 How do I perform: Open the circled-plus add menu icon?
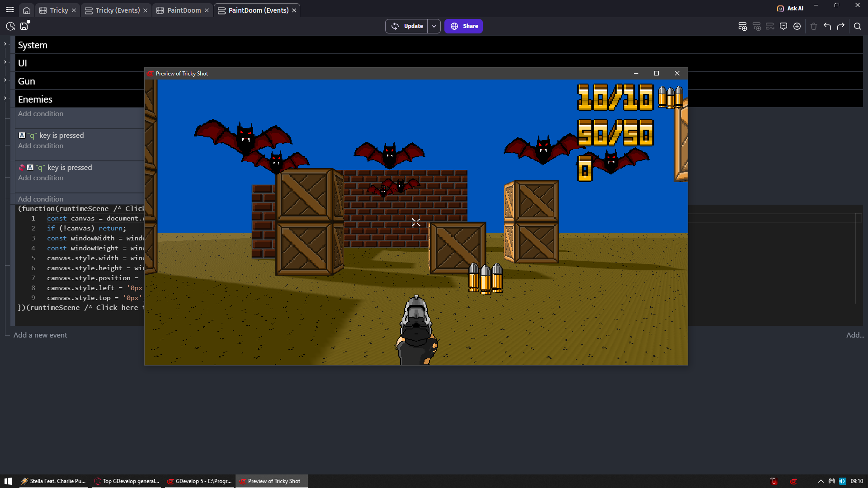(797, 26)
